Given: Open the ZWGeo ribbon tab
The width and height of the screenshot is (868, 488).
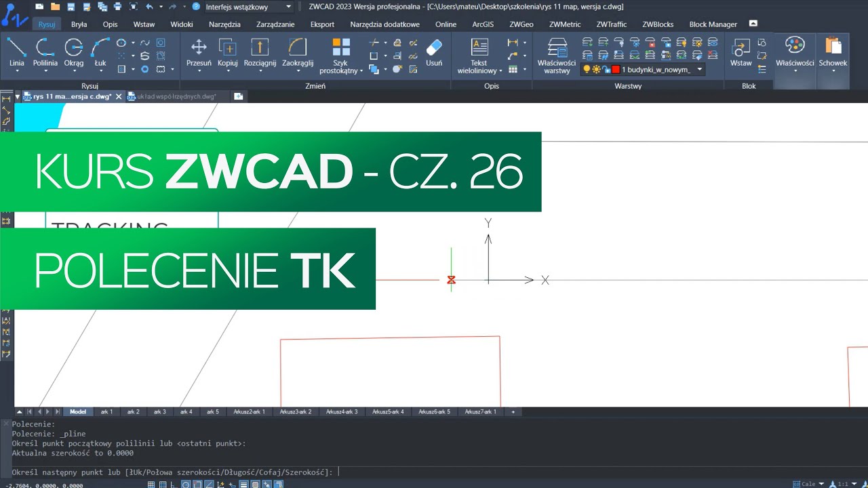Looking at the screenshot, I should pyautogui.click(x=521, y=24).
